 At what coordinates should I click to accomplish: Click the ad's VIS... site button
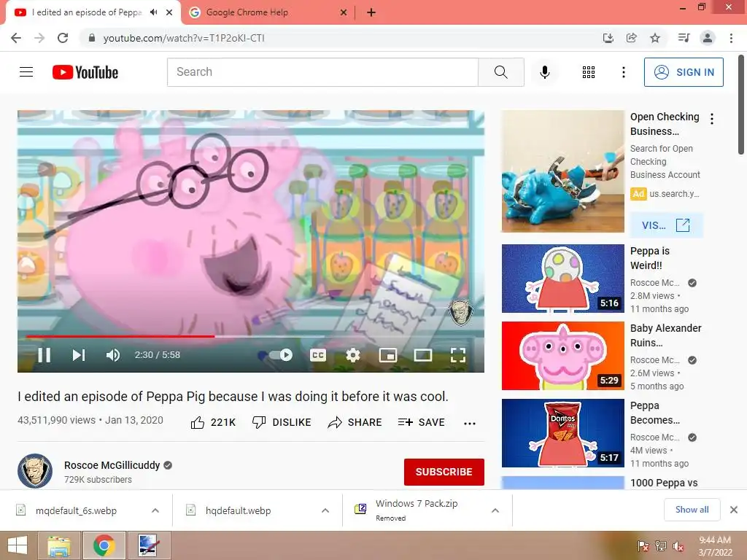pyautogui.click(x=667, y=225)
